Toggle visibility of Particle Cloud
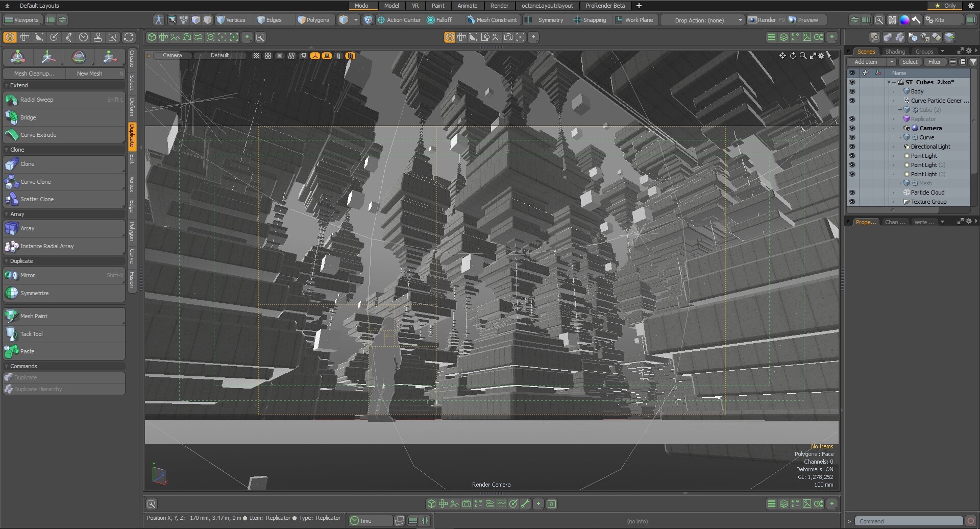The image size is (980, 529). [x=852, y=193]
